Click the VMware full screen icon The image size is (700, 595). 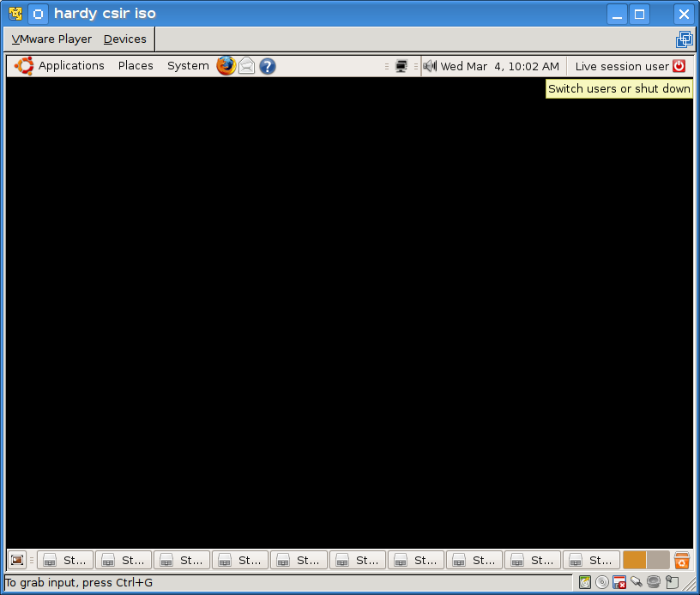click(684, 39)
